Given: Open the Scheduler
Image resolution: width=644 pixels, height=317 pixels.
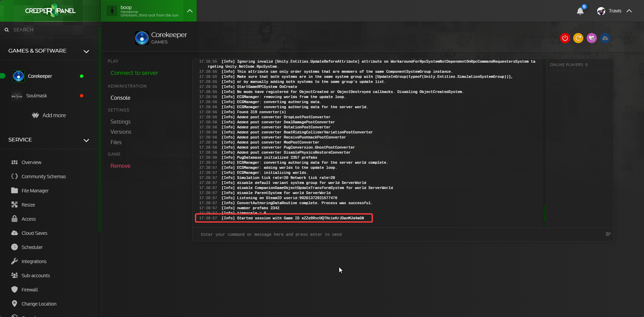Looking at the screenshot, I should point(32,247).
